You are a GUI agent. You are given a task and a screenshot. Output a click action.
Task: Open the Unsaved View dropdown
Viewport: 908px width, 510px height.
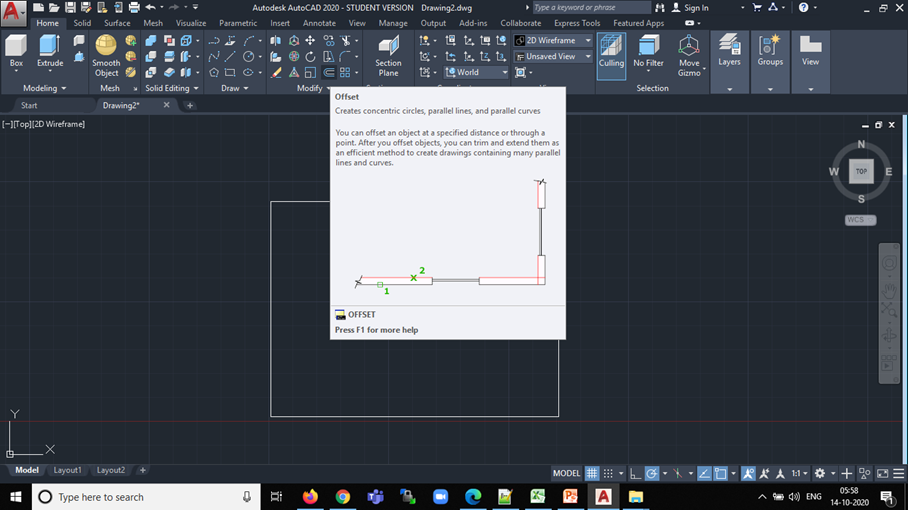(x=553, y=57)
